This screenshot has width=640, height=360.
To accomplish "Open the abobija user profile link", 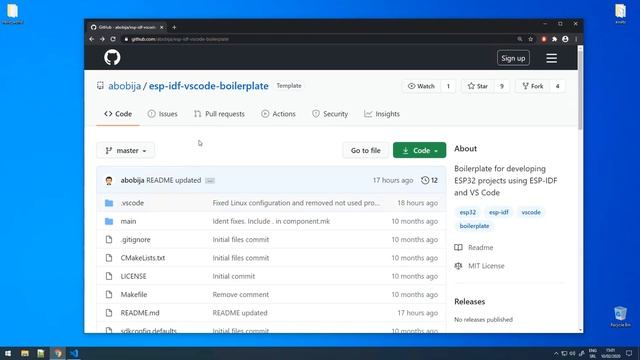I will (124, 86).
